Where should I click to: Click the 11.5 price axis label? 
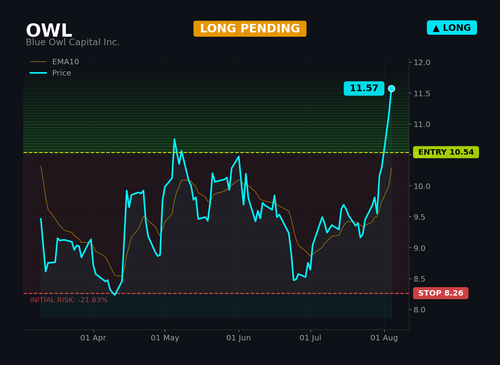(422, 94)
